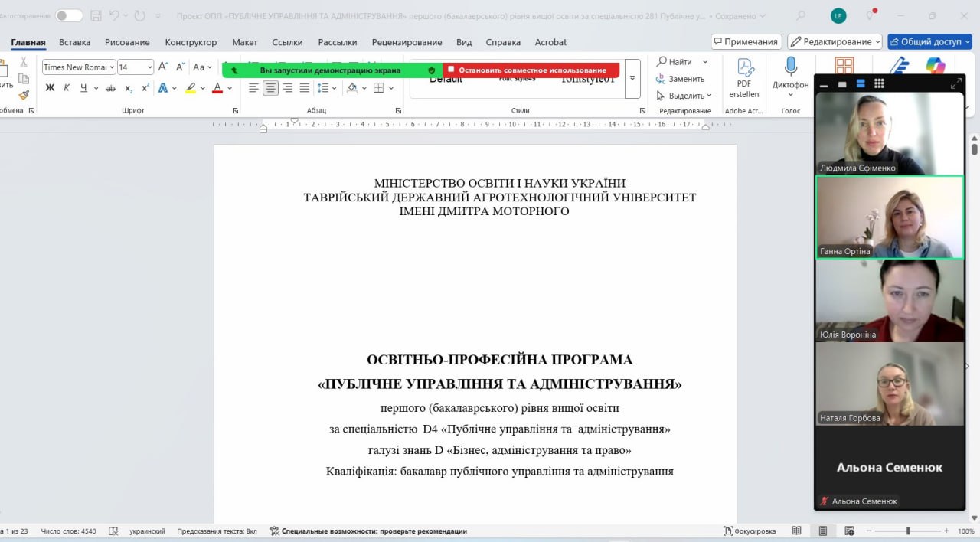Viewport: 980px width, 542px height.
Task: Click Найти search button
Action: [674, 62]
